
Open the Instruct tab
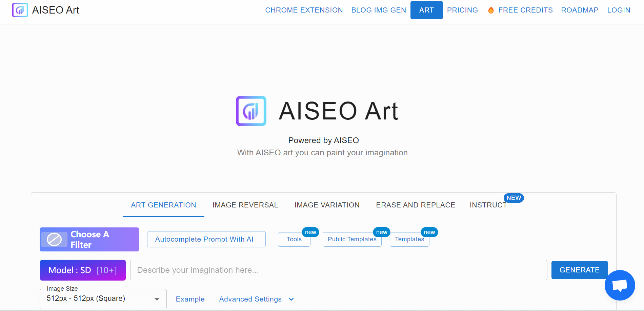(x=488, y=205)
